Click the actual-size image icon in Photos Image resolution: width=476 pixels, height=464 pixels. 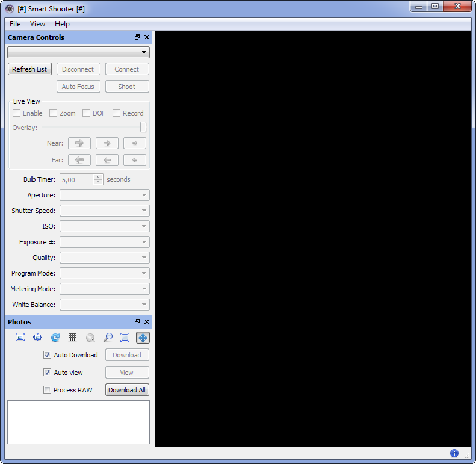pyautogui.click(x=38, y=338)
